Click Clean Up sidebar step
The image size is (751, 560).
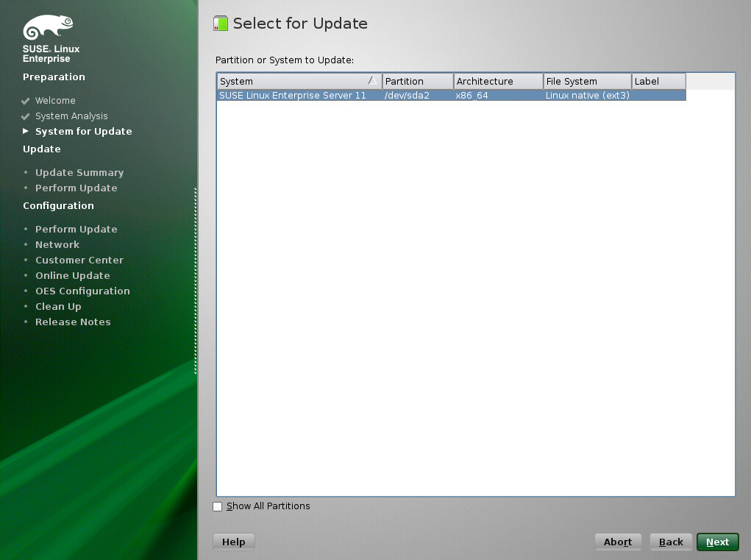(x=58, y=307)
